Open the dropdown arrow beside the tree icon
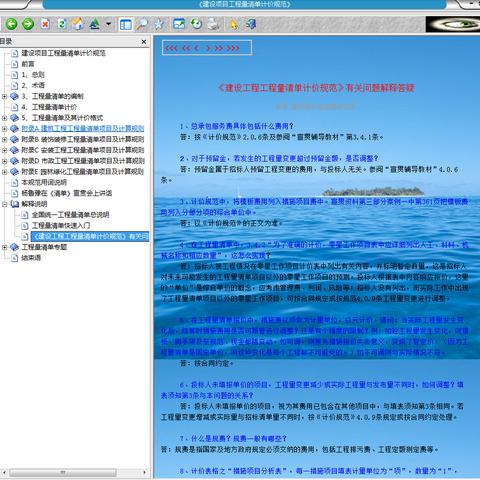Image resolution: width=480 pixels, height=480 pixels. (108, 24)
